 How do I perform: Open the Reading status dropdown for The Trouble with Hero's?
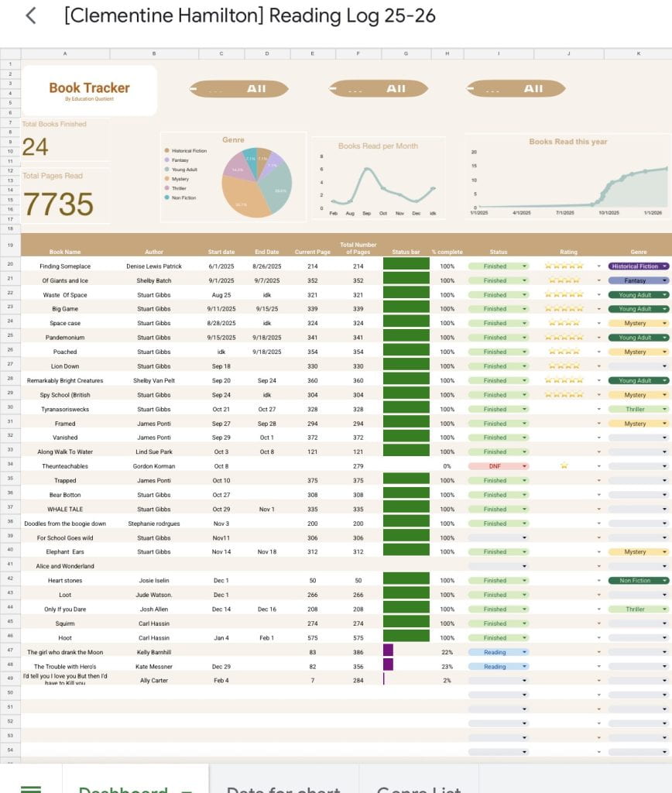point(525,666)
